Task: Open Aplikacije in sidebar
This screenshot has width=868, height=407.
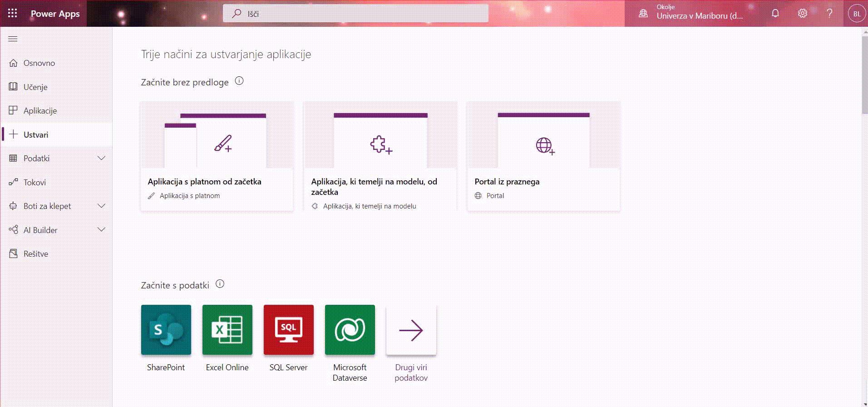Action: coord(57,110)
